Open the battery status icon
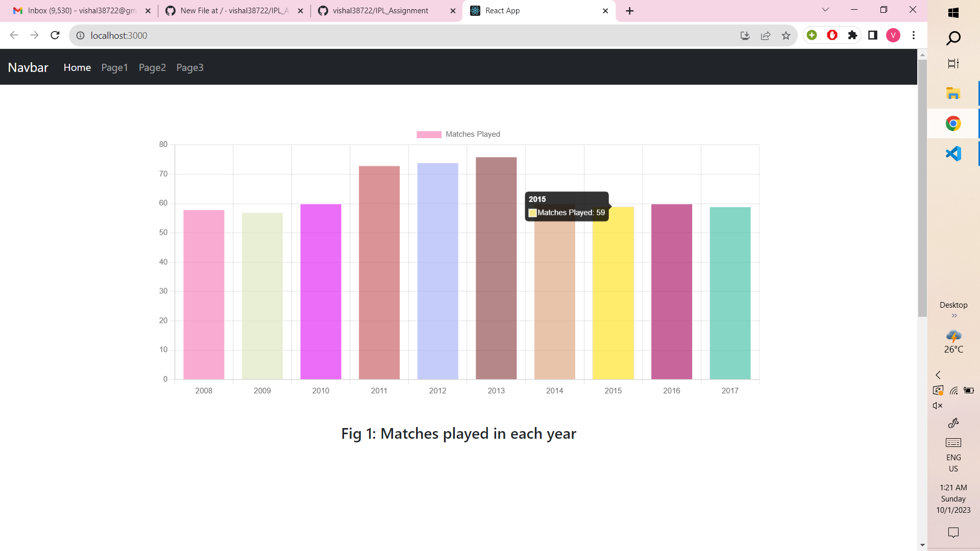Viewport: 980px width, 551px height. click(969, 391)
